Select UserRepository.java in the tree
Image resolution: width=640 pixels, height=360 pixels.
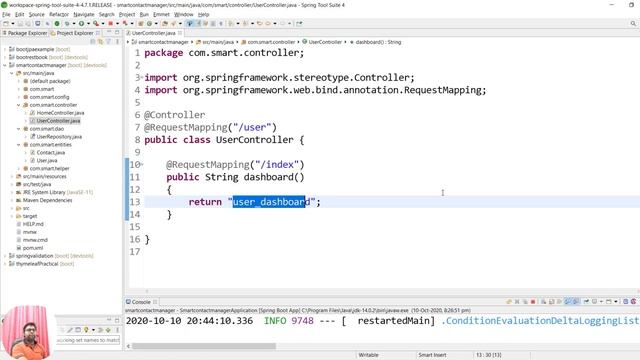pos(59,136)
